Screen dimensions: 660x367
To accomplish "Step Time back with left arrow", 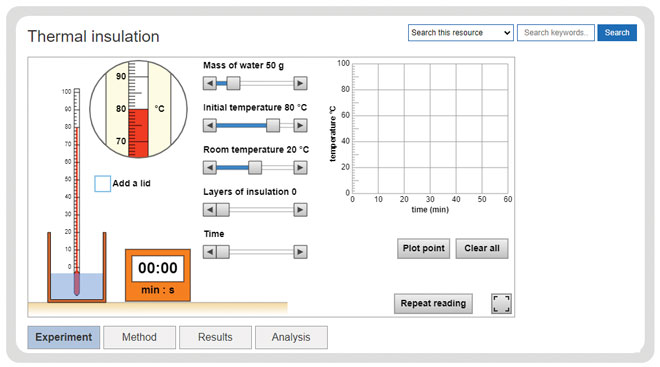I will [209, 252].
